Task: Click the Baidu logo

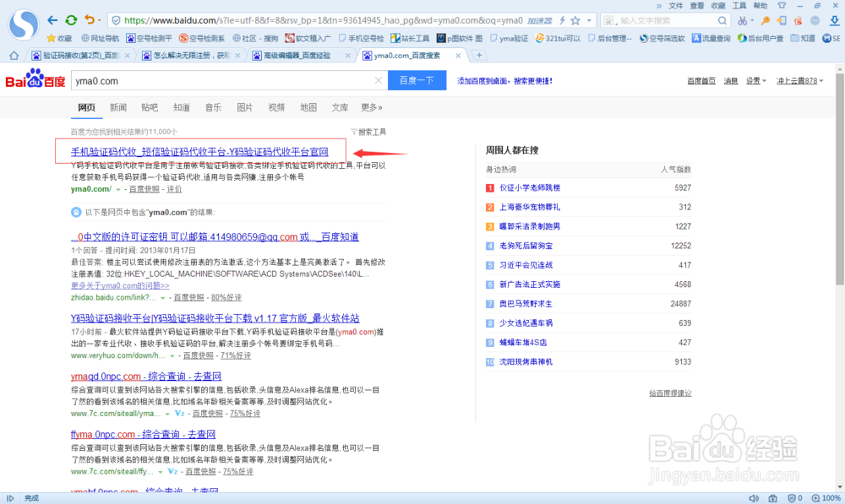Action: [x=35, y=79]
